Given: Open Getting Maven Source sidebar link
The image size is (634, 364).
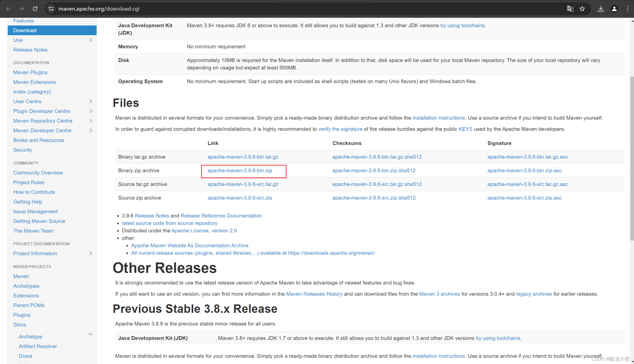Looking at the screenshot, I should [x=39, y=221].
